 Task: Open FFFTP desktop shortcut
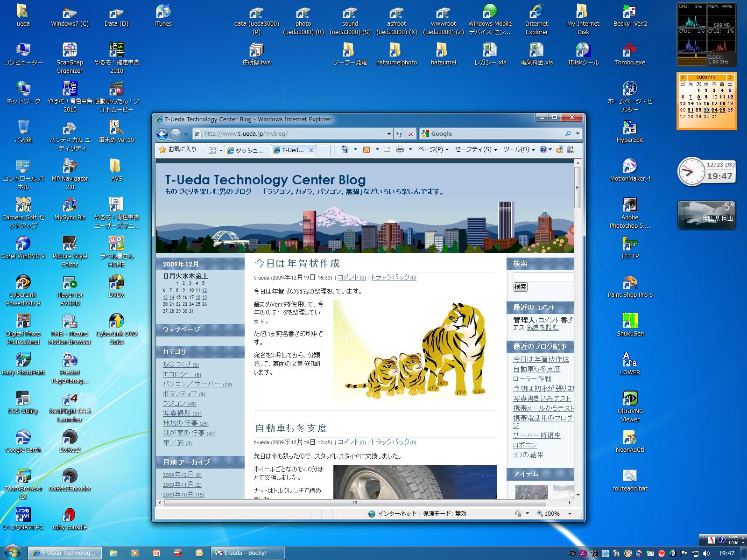coord(630,248)
